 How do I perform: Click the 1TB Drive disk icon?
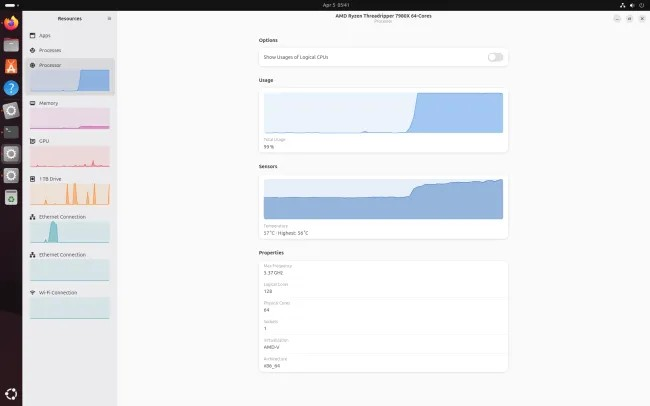tap(33, 178)
